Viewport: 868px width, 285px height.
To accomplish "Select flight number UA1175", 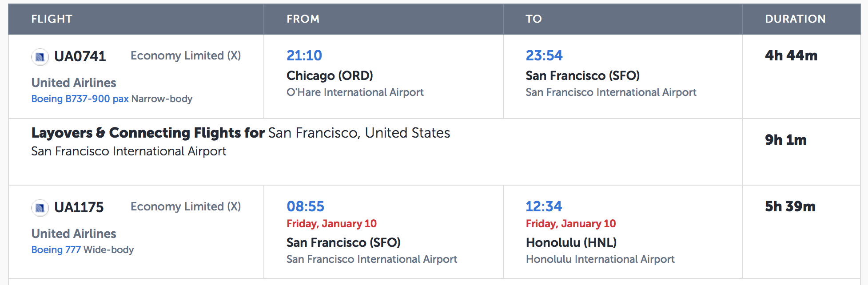I will pyautogui.click(x=79, y=207).
